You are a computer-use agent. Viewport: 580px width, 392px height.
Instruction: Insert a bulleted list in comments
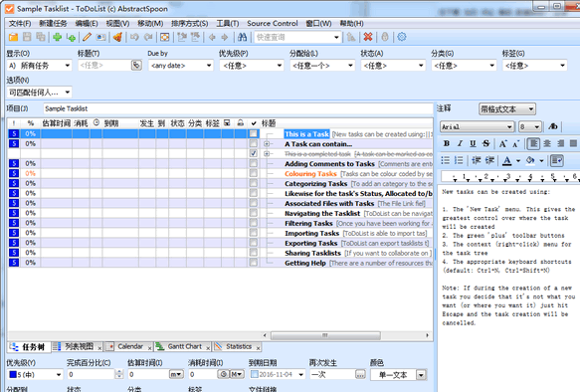(446, 160)
